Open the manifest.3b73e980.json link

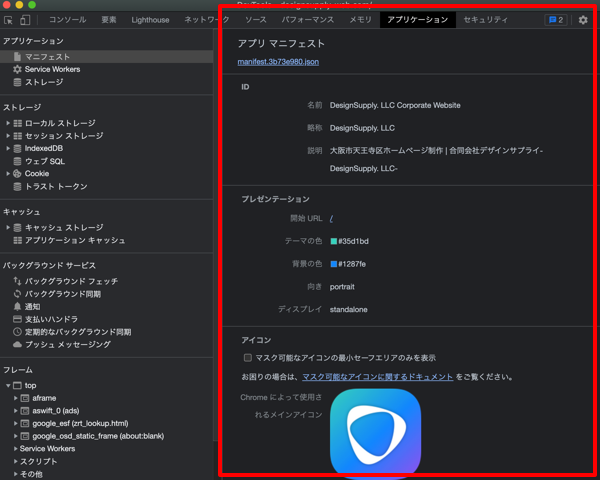pos(278,62)
